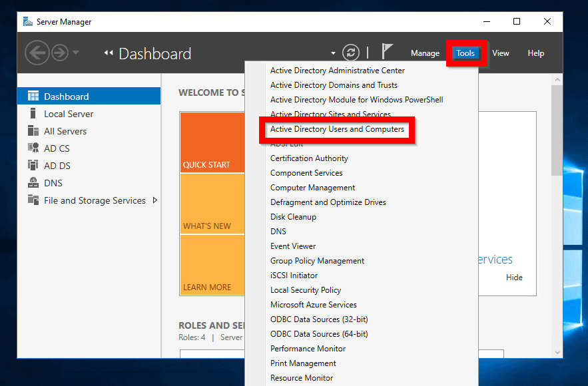This screenshot has height=386, width=588.
Task: Click the All Servers icon
Action: click(33, 131)
